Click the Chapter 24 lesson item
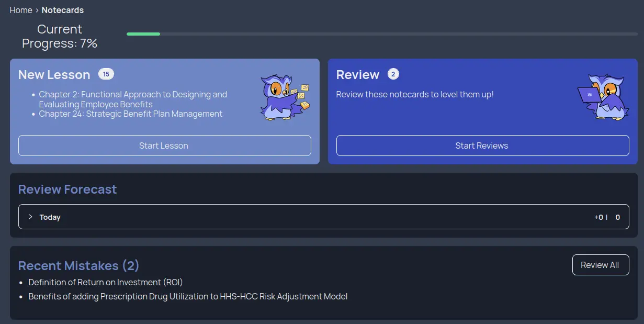 tap(130, 114)
